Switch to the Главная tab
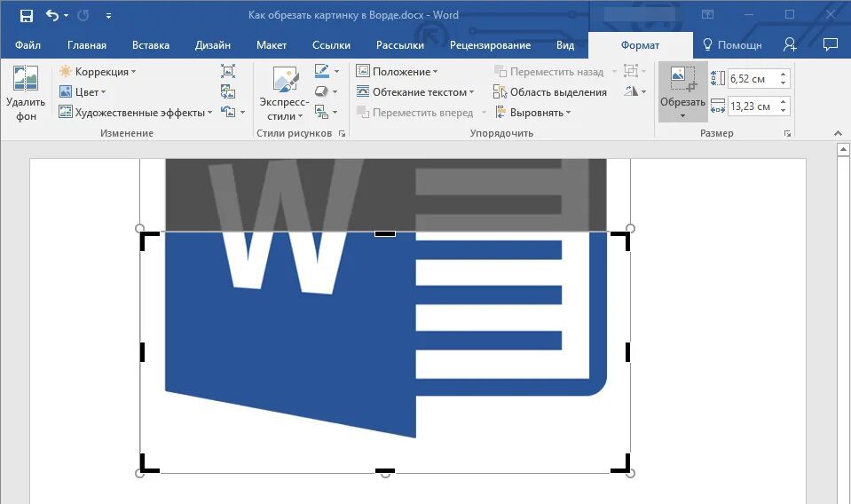 87,45
